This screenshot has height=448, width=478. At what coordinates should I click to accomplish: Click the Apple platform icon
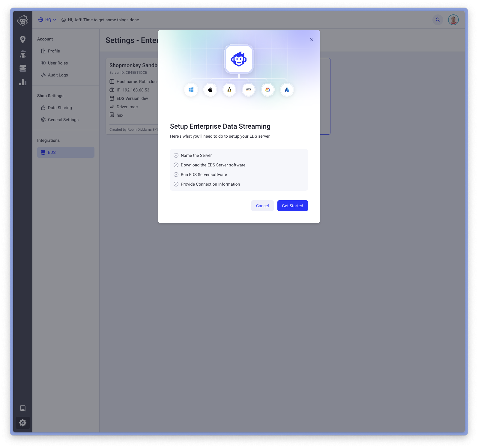[x=210, y=90]
